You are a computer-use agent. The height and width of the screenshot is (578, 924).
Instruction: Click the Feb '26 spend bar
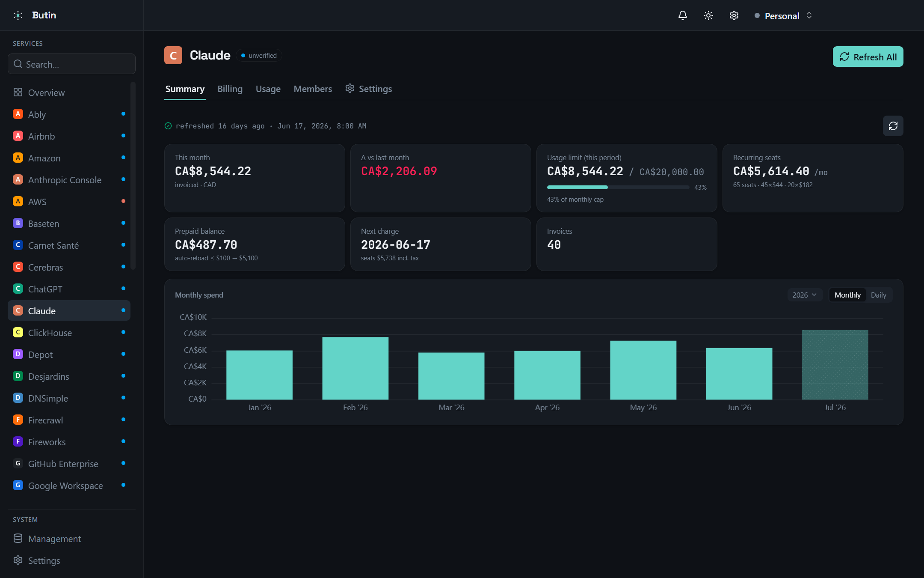[355, 368]
